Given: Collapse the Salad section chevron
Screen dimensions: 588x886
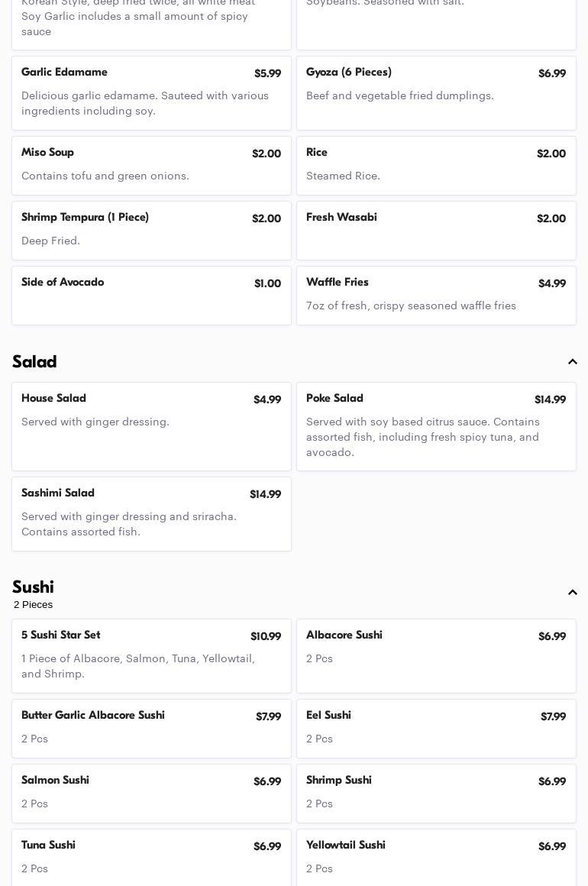Looking at the screenshot, I should pos(572,362).
